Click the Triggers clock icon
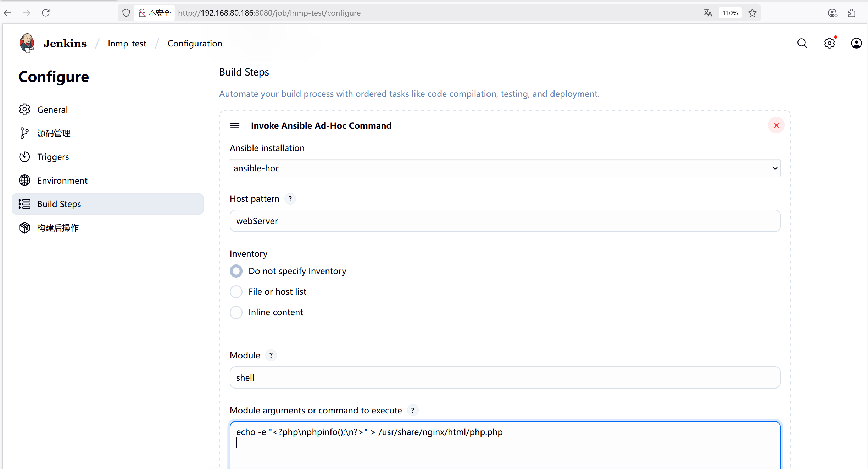Viewport: 868px width, 469px height. pyautogui.click(x=24, y=157)
